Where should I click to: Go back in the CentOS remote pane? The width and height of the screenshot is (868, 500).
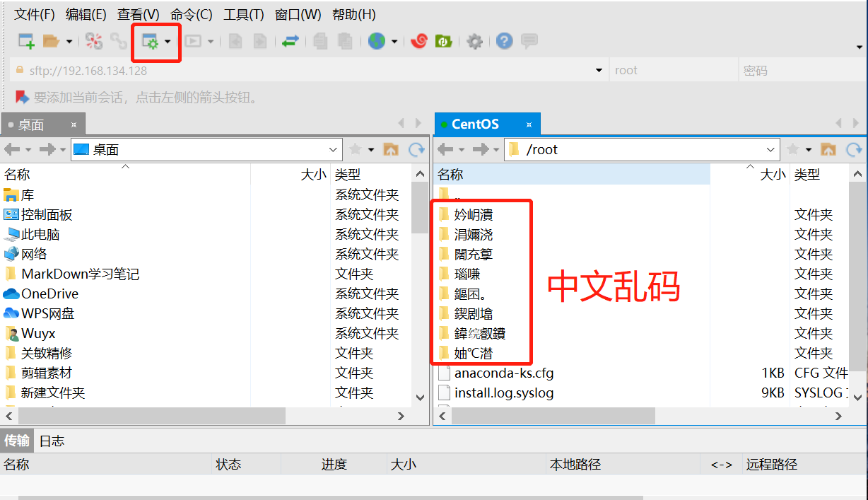445,149
